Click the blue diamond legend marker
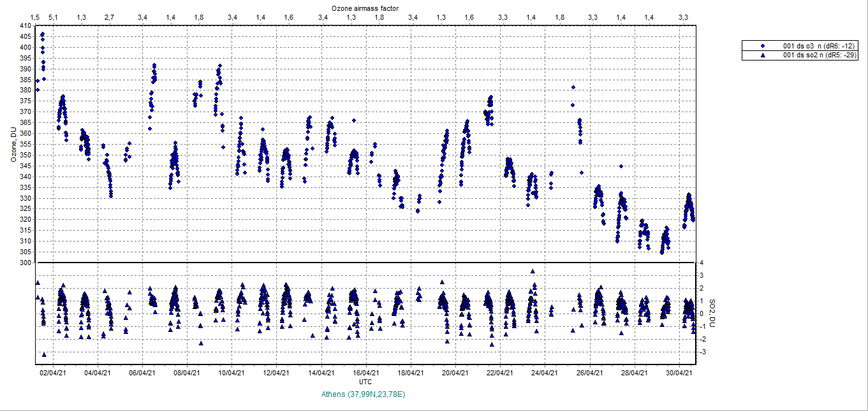The width and height of the screenshot is (868, 411). click(763, 47)
